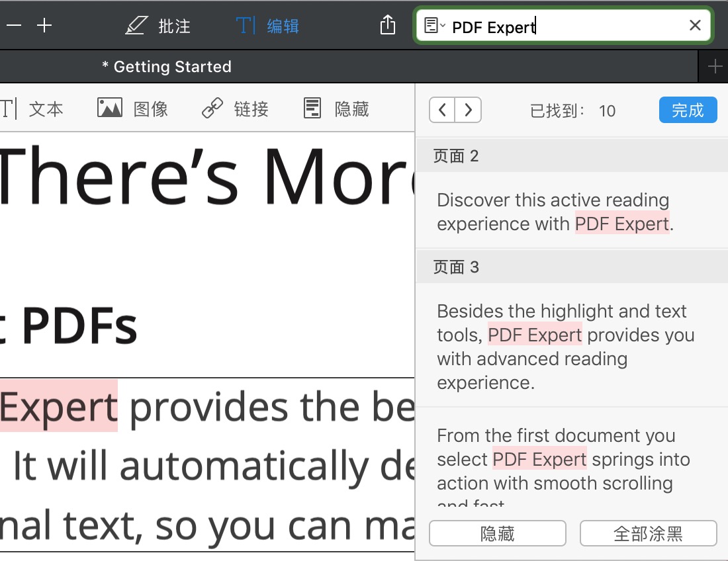Click the zoom out minus icon

click(14, 25)
